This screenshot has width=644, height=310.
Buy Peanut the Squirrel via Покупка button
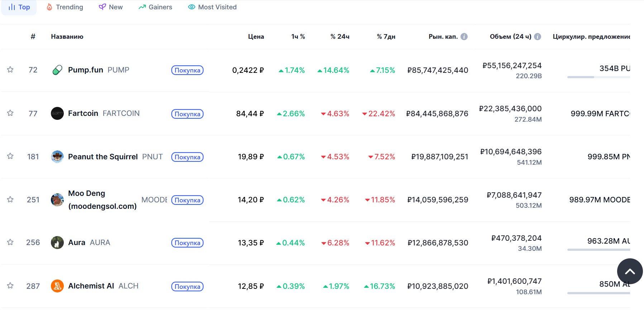(x=187, y=157)
